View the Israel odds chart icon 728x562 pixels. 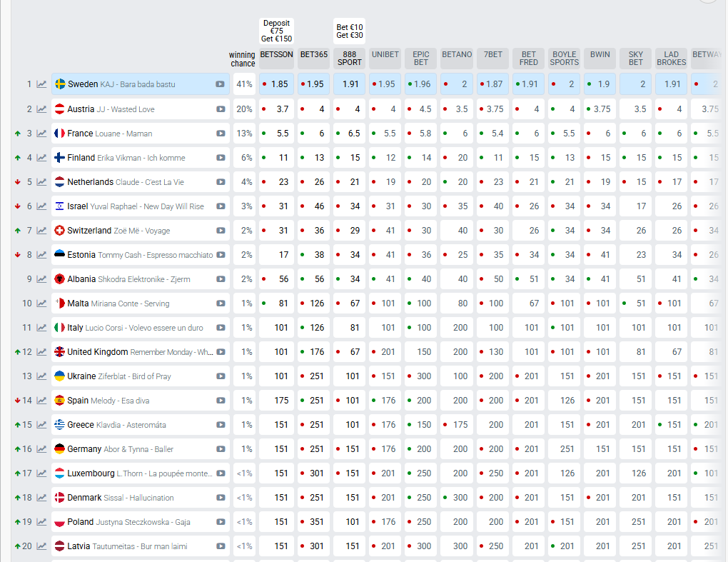(42, 206)
